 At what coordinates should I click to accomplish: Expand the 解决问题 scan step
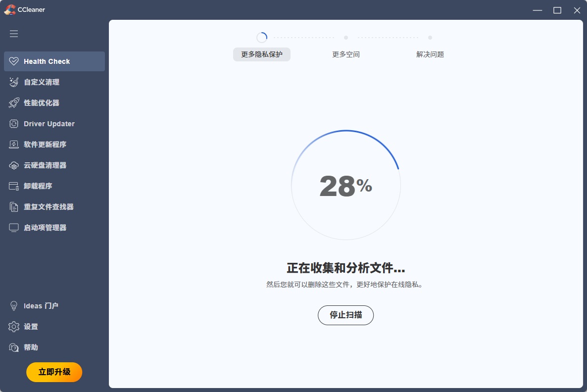(430, 54)
